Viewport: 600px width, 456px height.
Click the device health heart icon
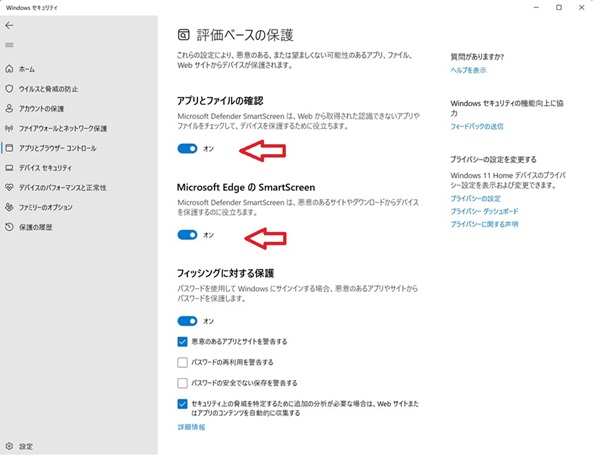[9, 187]
